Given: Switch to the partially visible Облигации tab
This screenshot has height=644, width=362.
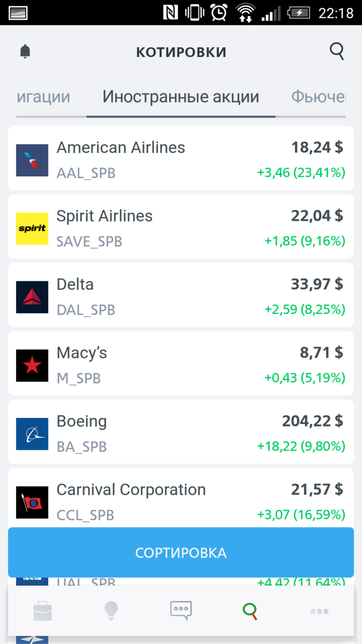Looking at the screenshot, I should (43, 97).
